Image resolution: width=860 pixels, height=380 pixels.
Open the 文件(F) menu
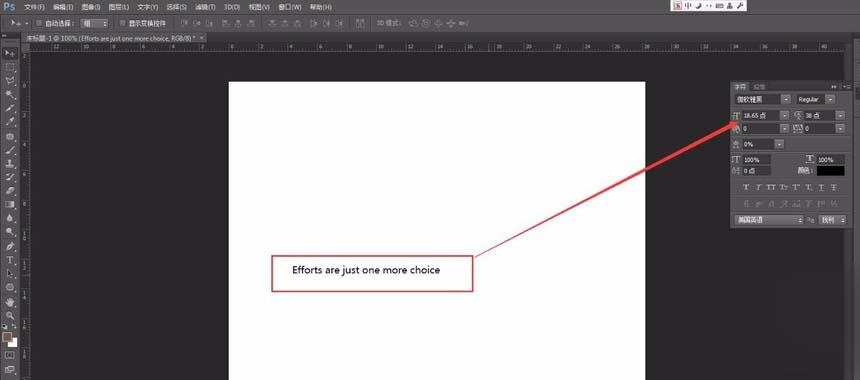(x=35, y=7)
